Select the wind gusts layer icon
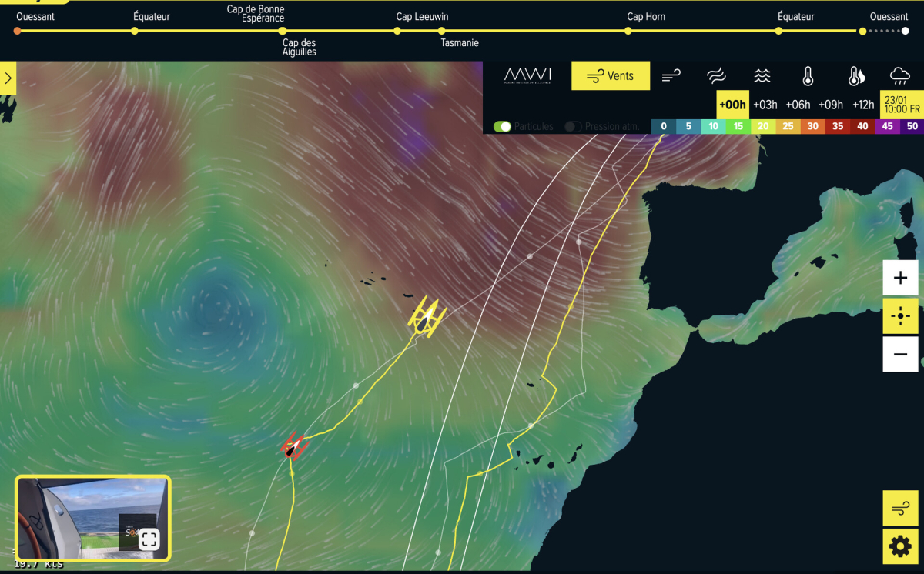The image size is (924, 574). [671, 75]
